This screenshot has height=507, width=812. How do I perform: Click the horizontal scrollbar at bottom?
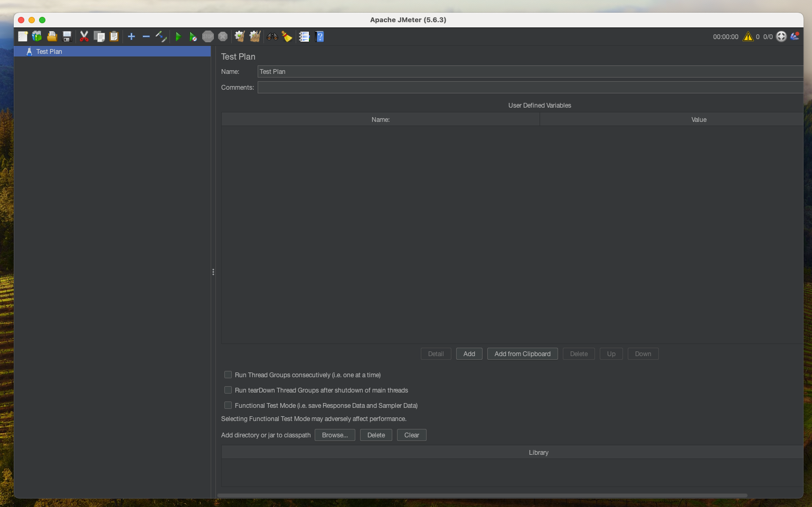pyautogui.click(x=482, y=495)
